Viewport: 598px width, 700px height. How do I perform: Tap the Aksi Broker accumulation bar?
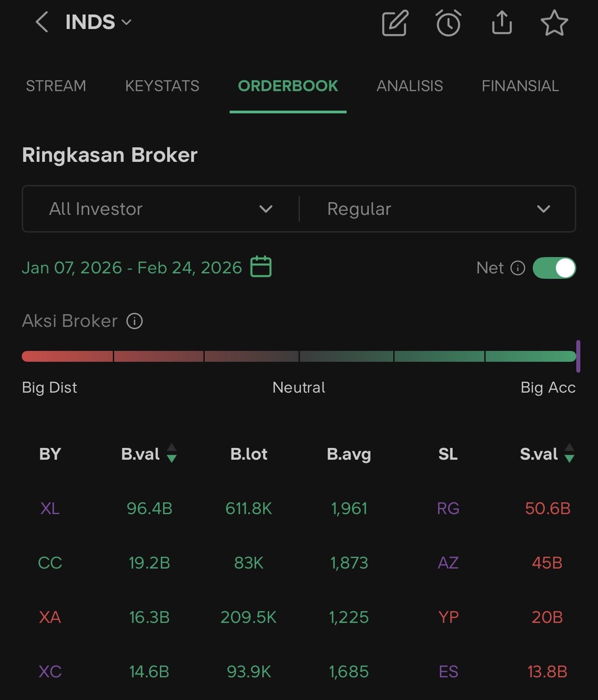tap(299, 356)
